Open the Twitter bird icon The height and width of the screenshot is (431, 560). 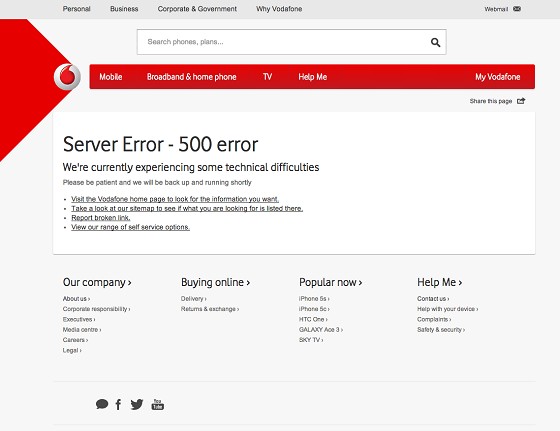point(137,404)
